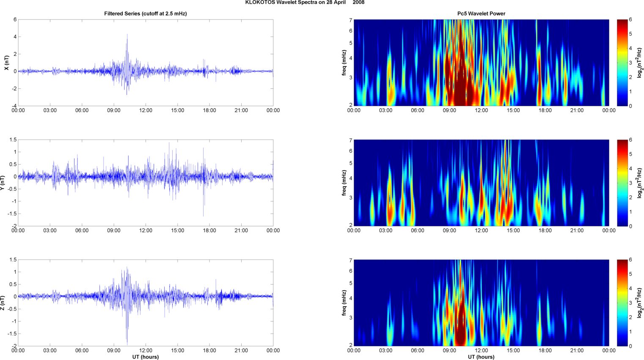
Task: Select 'freq (mHz)' label of the Y spectrogram
Action: coord(344,183)
